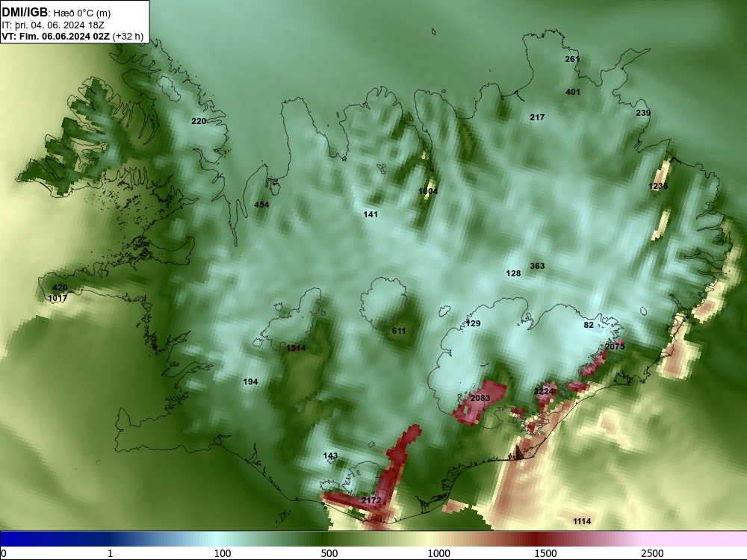
Task: Click the 82 value label
Action: click(x=589, y=325)
